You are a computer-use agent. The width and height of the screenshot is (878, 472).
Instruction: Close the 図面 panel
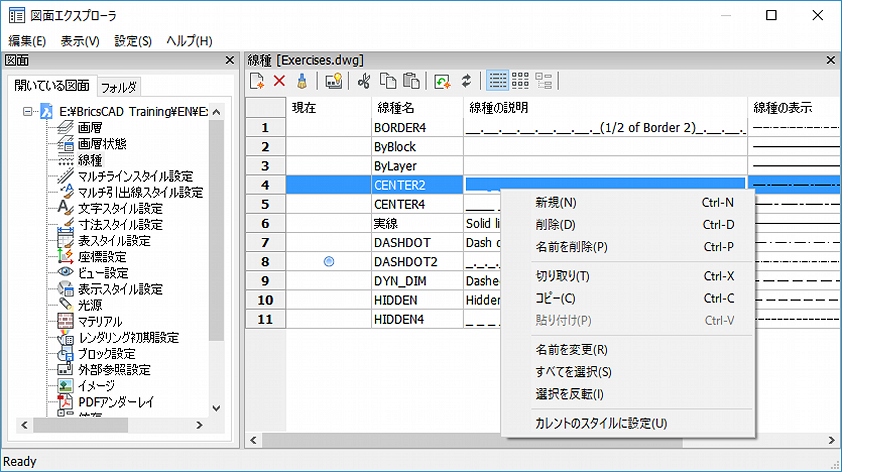click(x=229, y=60)
